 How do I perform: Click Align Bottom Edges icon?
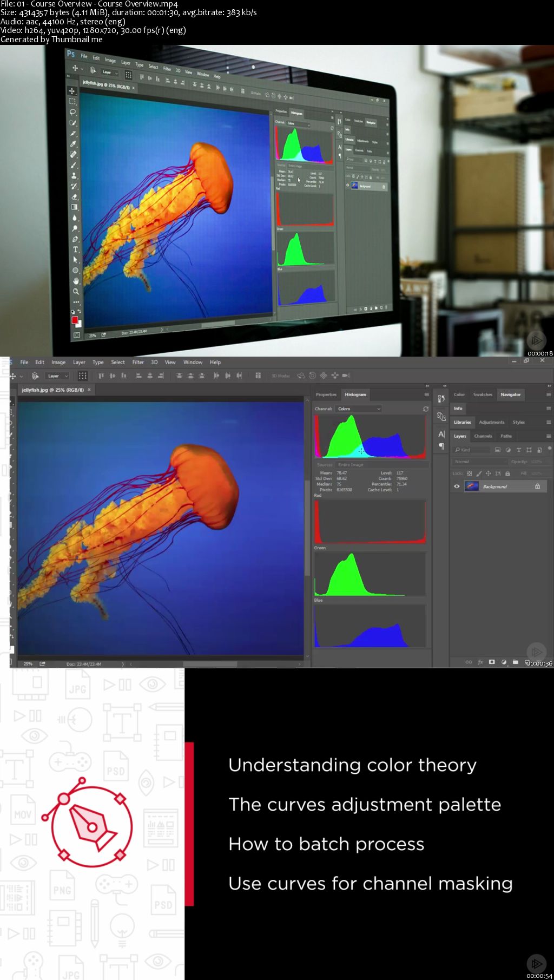click(124, 376)
